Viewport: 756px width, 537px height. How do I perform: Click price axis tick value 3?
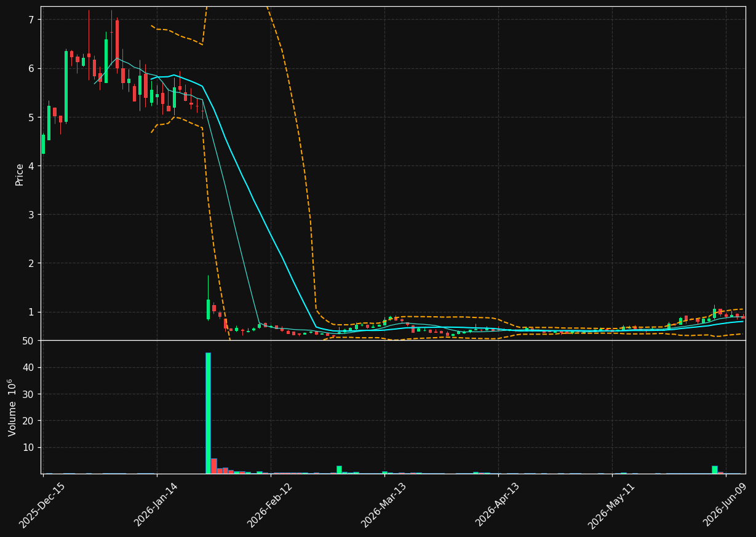[32, 215]
